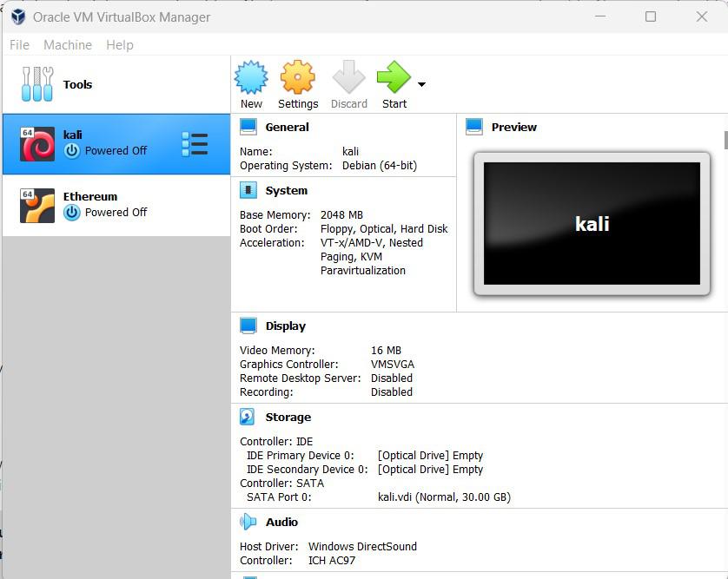Click the Storage section disk icon
The height and width of the screenshot is (579, 728).
(x=248, y=418)
